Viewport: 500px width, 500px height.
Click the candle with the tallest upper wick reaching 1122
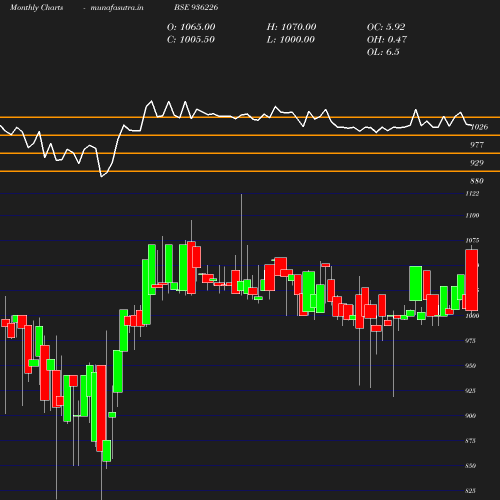(242, 285)
